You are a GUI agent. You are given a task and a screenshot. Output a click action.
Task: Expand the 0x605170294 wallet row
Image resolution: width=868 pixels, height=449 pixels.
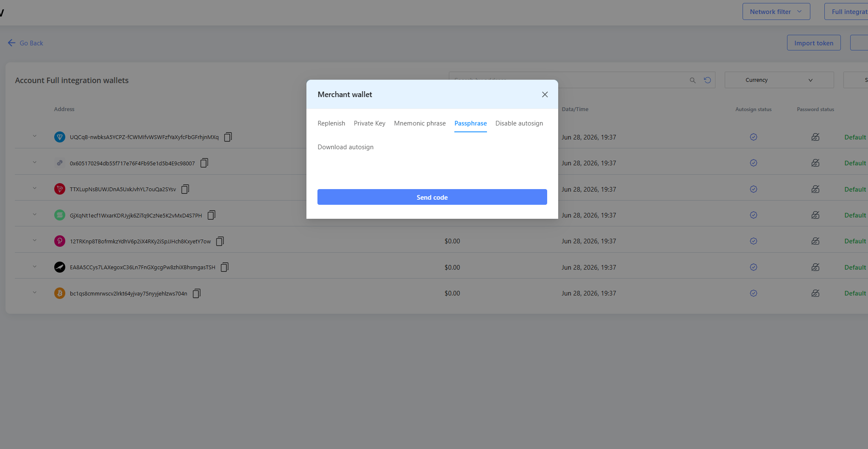point(35,162)
